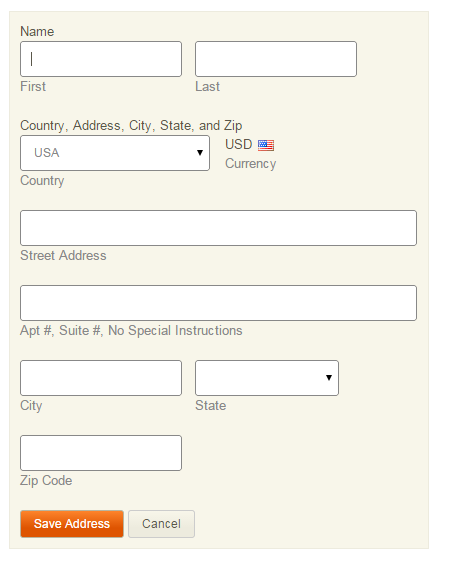Viewport: 454px width, 572px height.
Task: Click the Street Address label
Action: click(x=63, y=255)
